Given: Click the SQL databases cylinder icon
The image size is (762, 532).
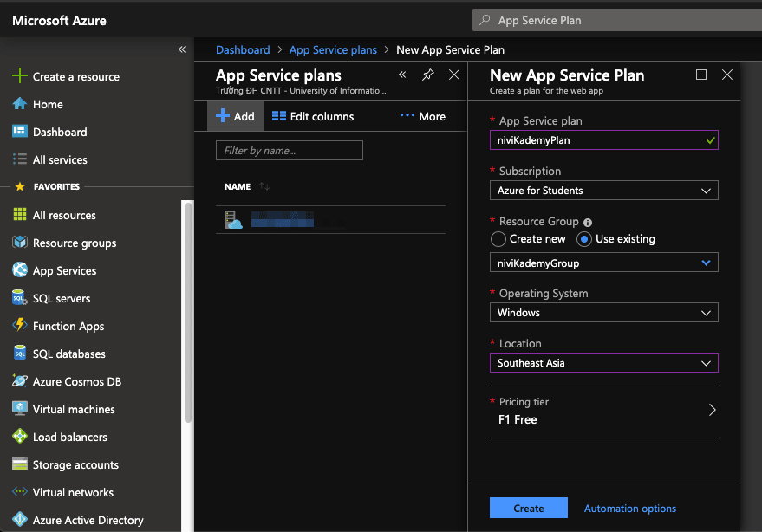Looking at the screenshot, I should (x=20, y=353).
